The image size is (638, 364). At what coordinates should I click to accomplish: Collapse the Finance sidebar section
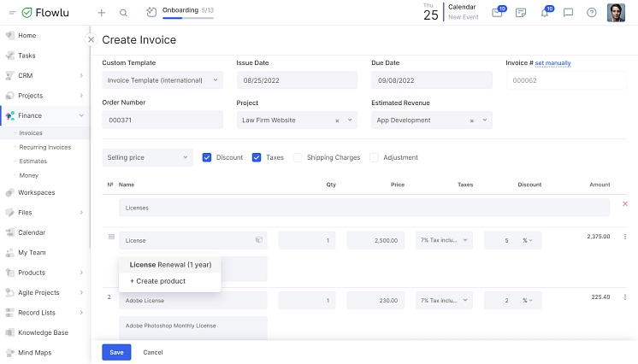[81, 115]
